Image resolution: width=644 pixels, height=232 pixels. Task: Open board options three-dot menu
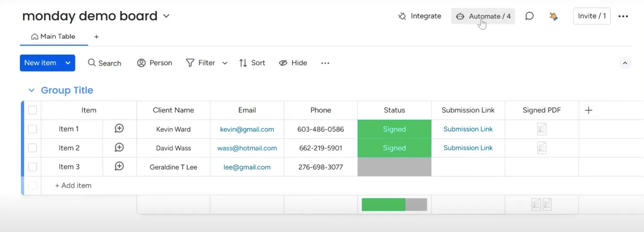tap(623, 16)
